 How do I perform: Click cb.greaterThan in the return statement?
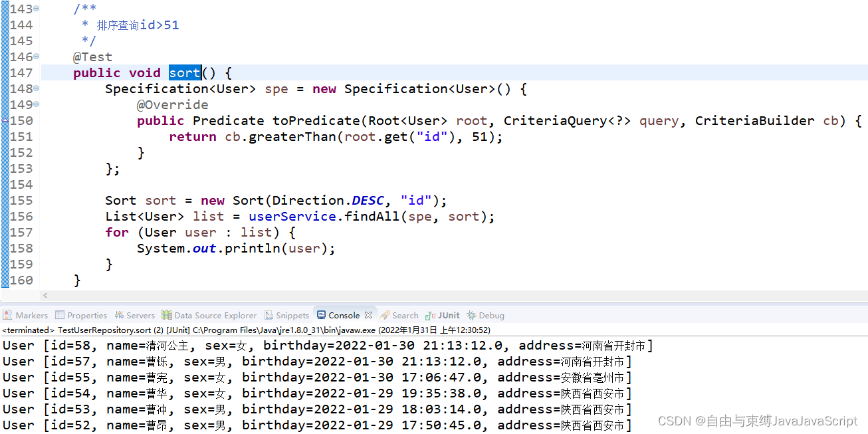click(x=280, y=136)
